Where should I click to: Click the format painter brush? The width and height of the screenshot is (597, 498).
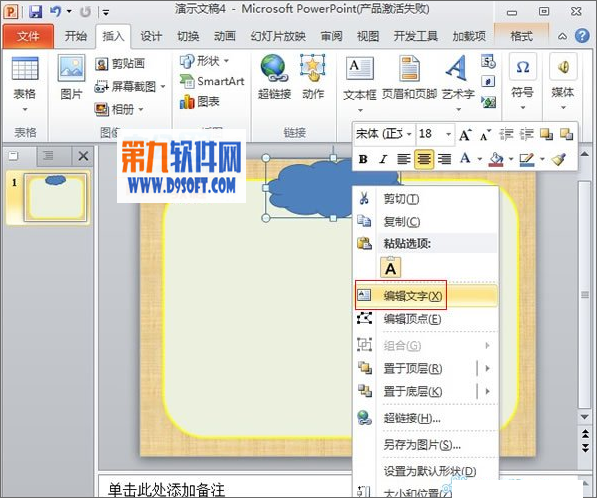[x=559, y=159]
